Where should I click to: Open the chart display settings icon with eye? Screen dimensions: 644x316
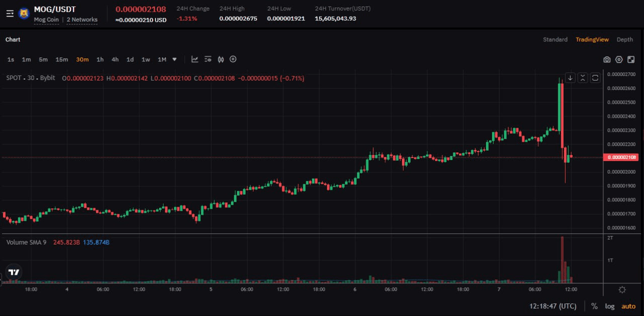(x=208, y=59)
